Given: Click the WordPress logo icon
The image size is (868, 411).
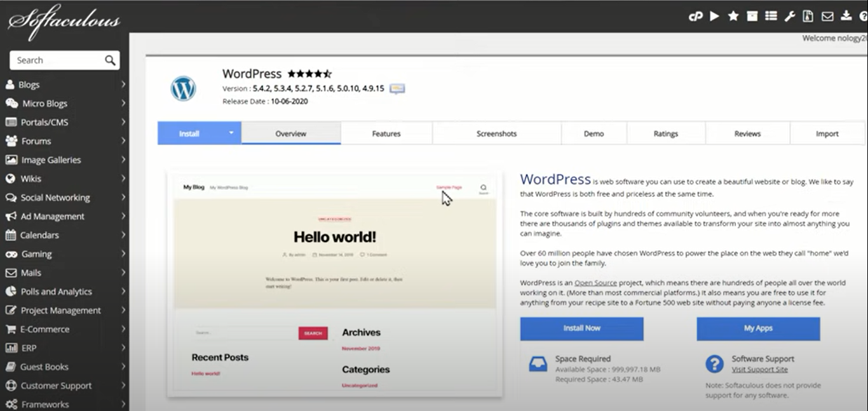Looking at the screenshot, I should tap(183, 88).
